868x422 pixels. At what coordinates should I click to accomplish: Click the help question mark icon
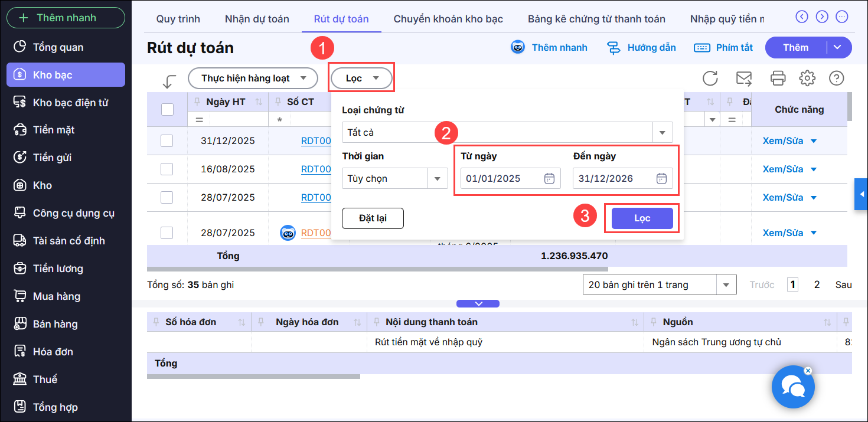coord(836,78)
